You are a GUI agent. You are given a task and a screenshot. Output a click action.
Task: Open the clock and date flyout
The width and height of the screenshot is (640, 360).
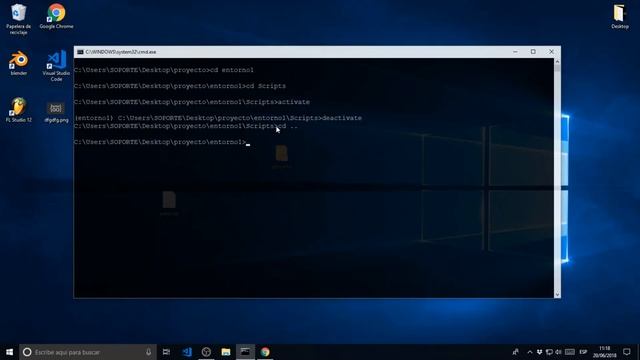tap(604, 352)
